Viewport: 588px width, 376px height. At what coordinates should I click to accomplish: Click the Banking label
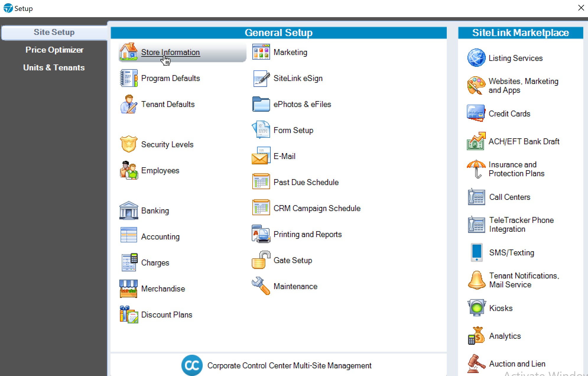[x=155, y=211]
